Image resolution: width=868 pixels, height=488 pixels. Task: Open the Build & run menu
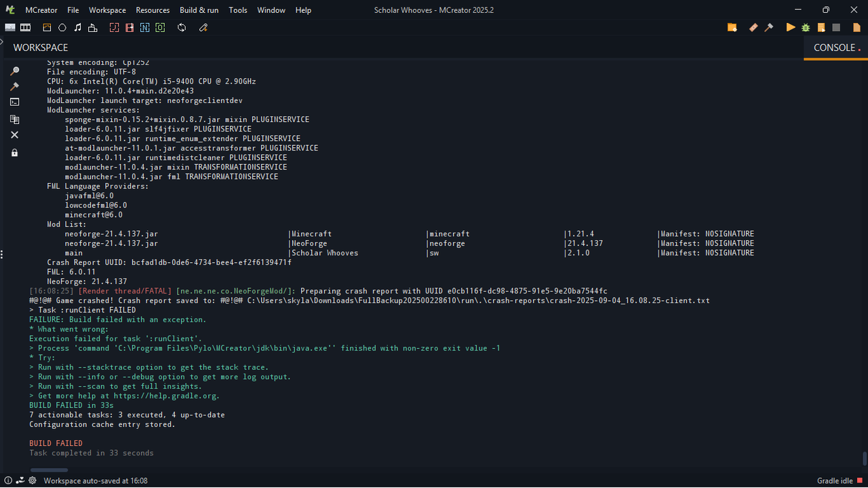pyautogui.click(x=199, y=10)
